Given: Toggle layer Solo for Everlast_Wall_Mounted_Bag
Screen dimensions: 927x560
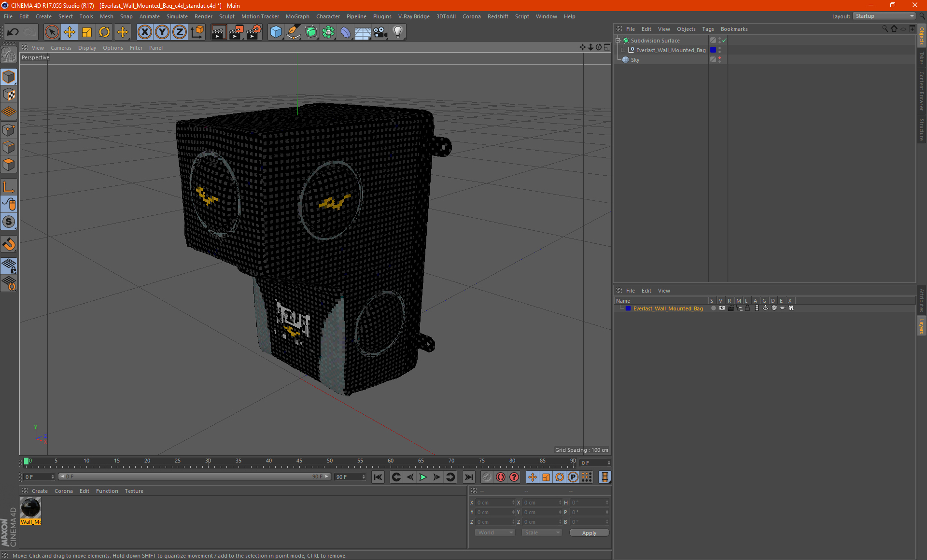Looking at the screenshot, I should tap(713, 308).
